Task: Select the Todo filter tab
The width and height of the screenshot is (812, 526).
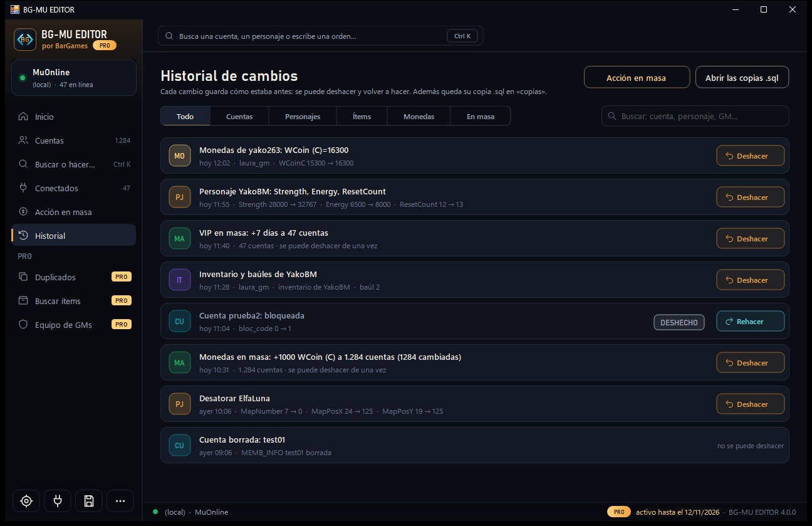Action: pos(185,117)
